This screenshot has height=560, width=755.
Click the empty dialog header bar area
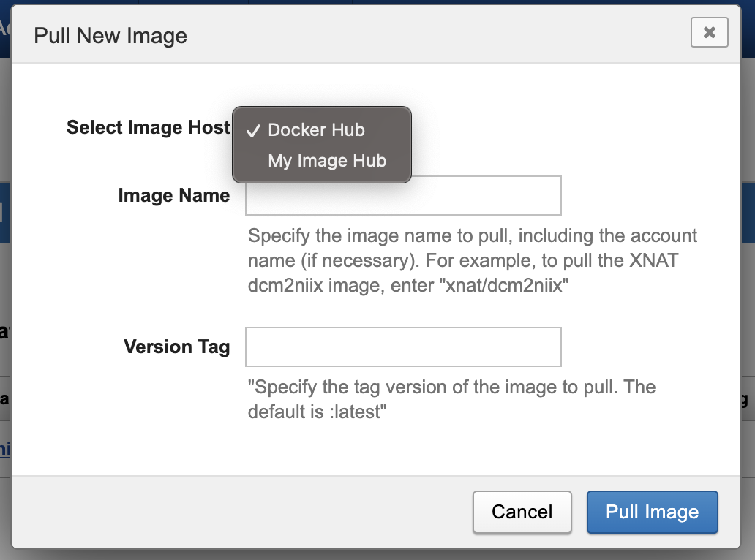pyautogui.click(x=439, y=35)
